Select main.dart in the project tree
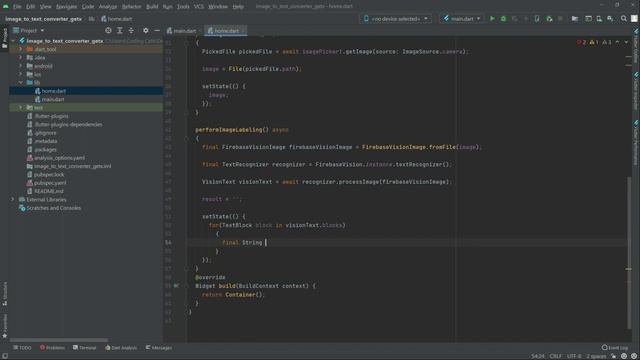Image resolution: width=640 pixels, height=360 pixels. coord(53,99)
